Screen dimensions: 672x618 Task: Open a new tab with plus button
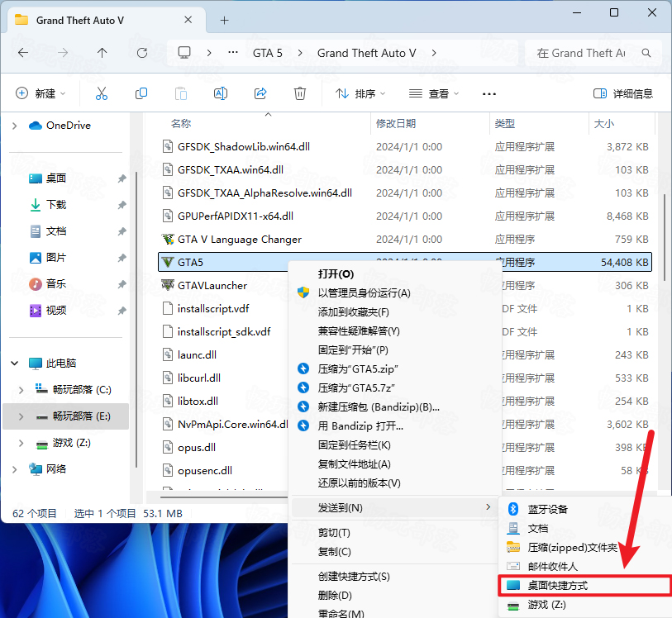coord(224,20)
